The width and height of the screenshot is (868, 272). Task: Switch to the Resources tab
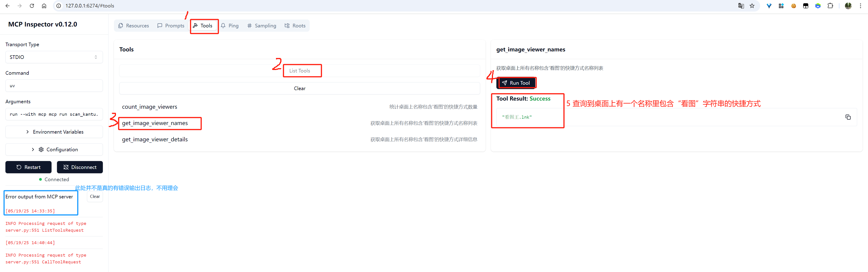133,26
